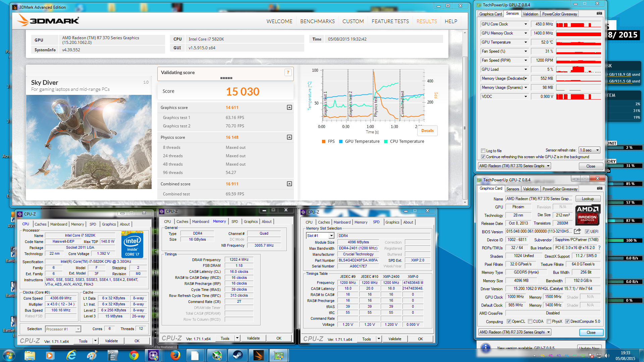Screen dimensions: 644x362
Task: Show hidden system tray icons
Action: click(534, 355)
